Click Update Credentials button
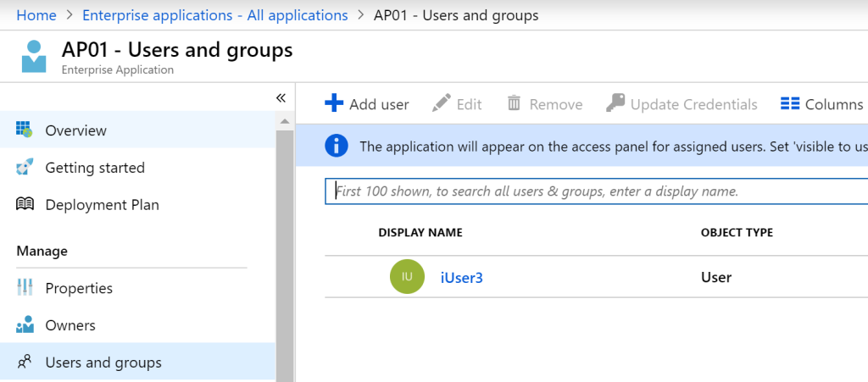Screen dimensions: 868x382 pyautogui.click(x=682, y=104)
